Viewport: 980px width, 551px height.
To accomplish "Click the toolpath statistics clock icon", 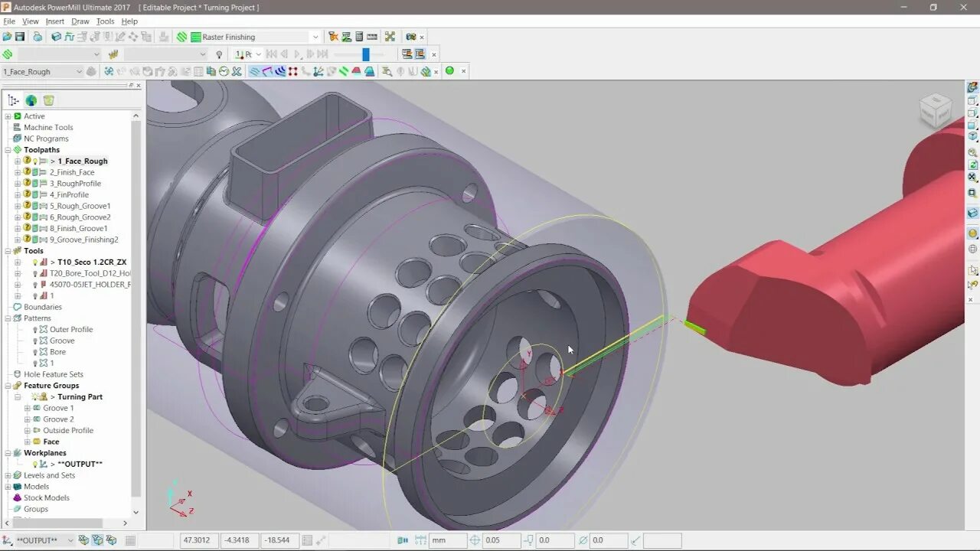I will click(224, 71).
